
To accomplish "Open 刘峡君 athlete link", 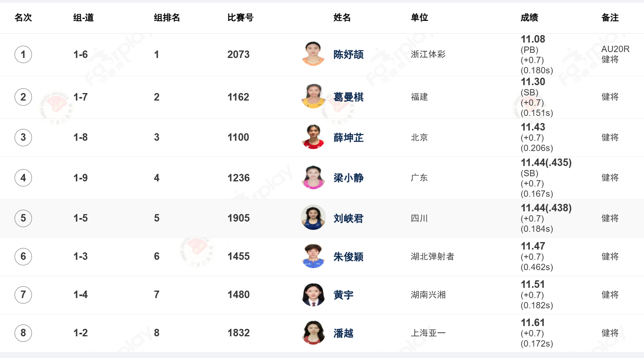I will 348,218.
